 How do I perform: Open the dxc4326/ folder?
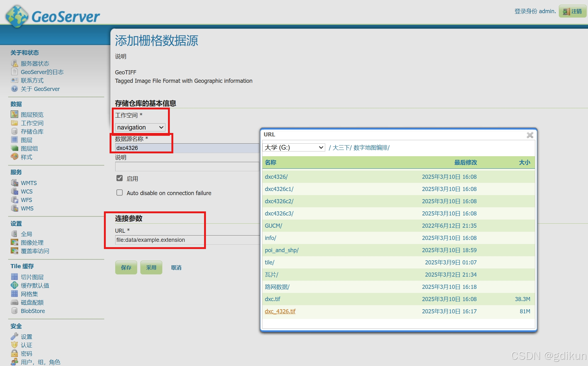click(x=276, y=177)
